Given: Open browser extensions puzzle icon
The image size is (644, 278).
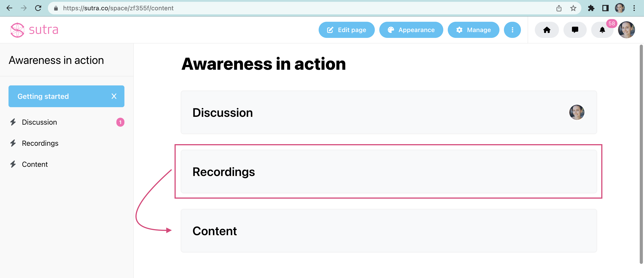Looking at the screenshot, I should pos(591,8).
